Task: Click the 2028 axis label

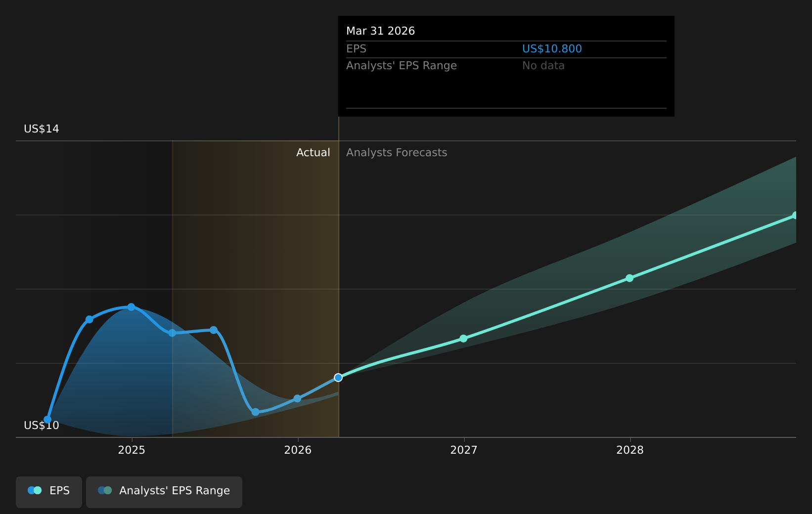Action: click(630, 450)
